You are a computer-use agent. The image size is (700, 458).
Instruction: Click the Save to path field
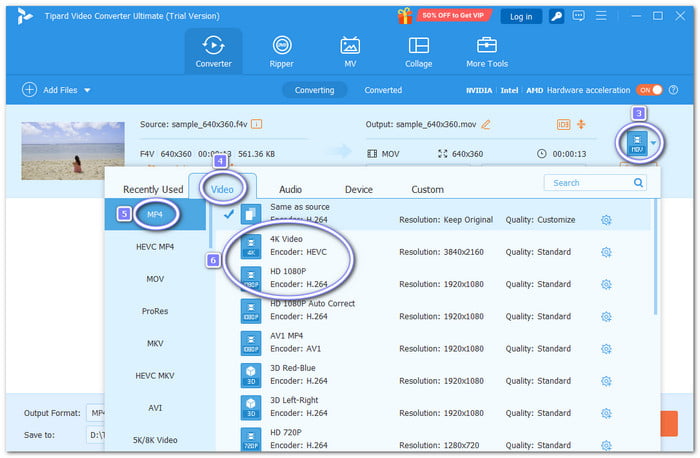[x=96, y=434]
